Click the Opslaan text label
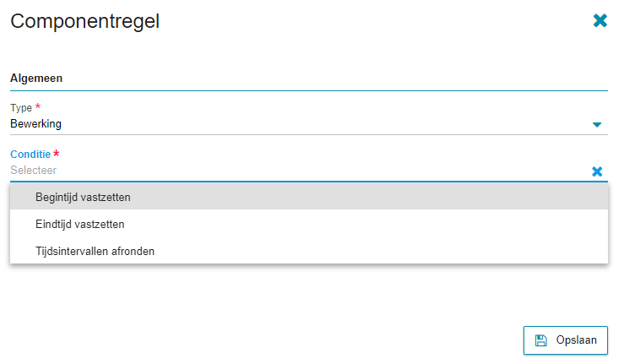This screenshot has height=364, width=624. 576,340
